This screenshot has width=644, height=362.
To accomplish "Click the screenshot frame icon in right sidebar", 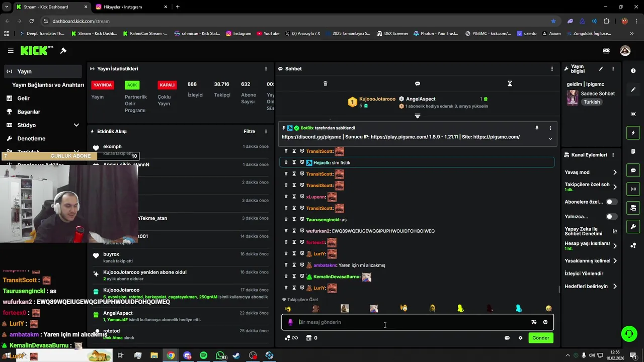I will (x=633, y=114).
